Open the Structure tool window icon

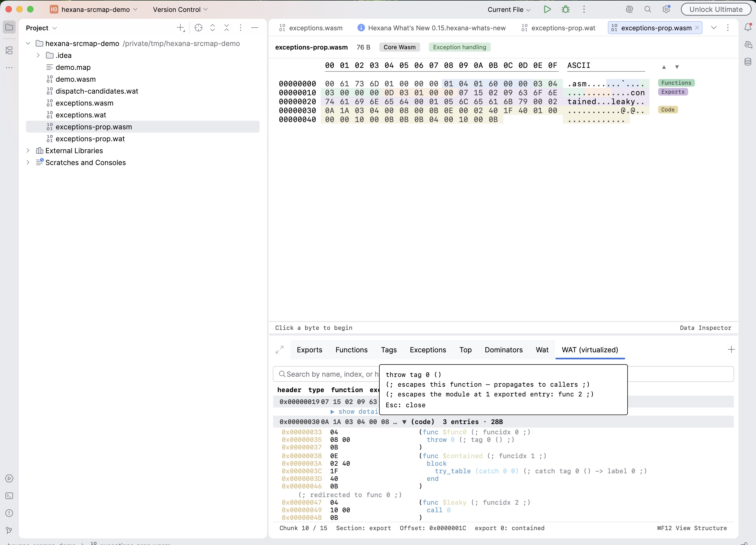coord(9,50)
